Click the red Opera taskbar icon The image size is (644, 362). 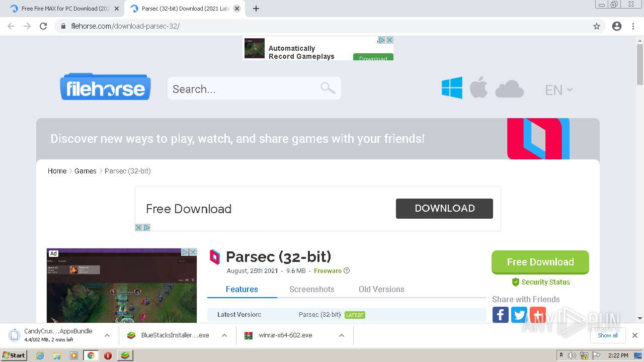pyautogui.click(x=108, y=355)
